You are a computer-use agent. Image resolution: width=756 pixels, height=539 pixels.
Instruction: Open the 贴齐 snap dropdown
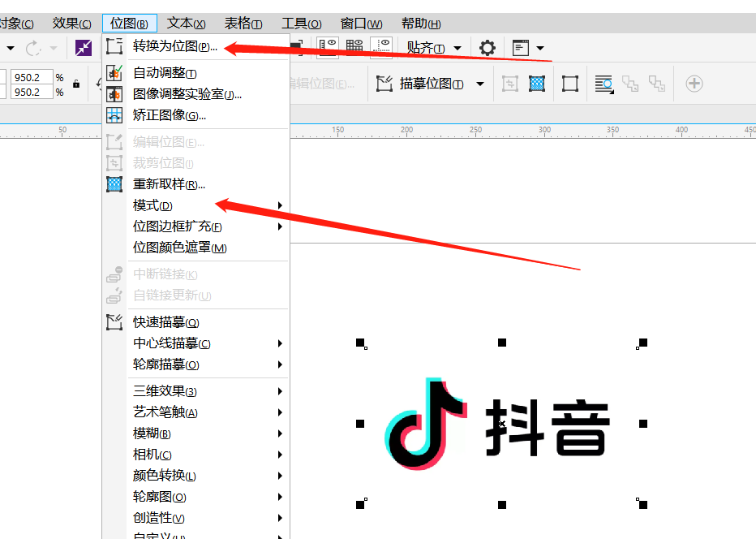point(434,48)
